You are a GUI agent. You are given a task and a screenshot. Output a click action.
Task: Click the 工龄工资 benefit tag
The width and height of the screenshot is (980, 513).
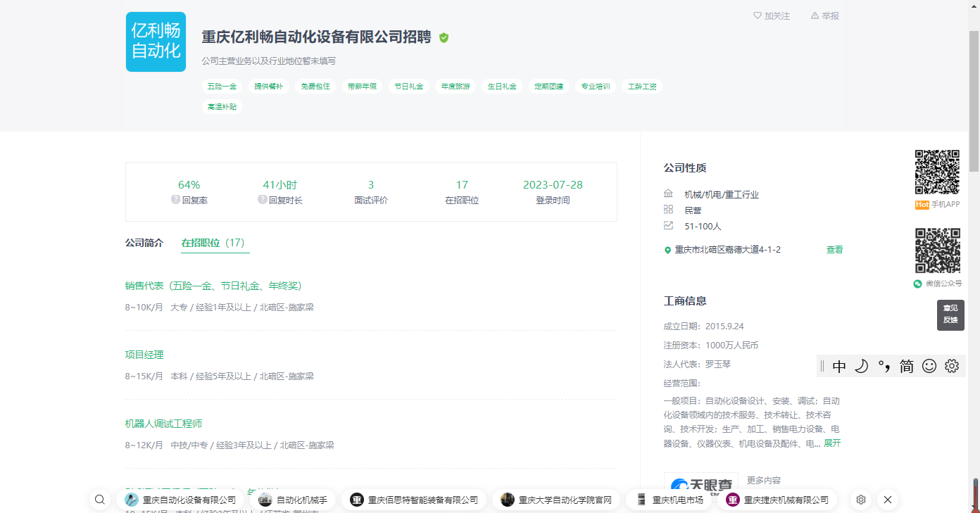point(642,87)
